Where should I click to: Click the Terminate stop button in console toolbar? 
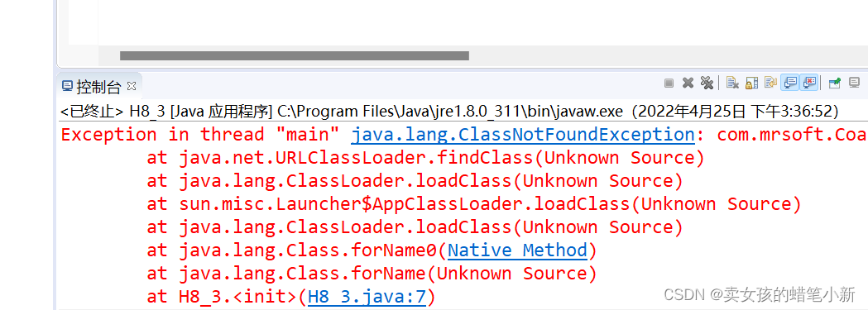pos(669,83)
